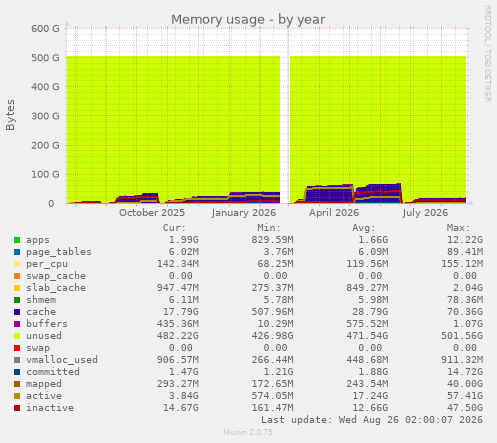Click the 'July 2026' axis label
This screenshot has height=443, width=497.
pos(425,213)
